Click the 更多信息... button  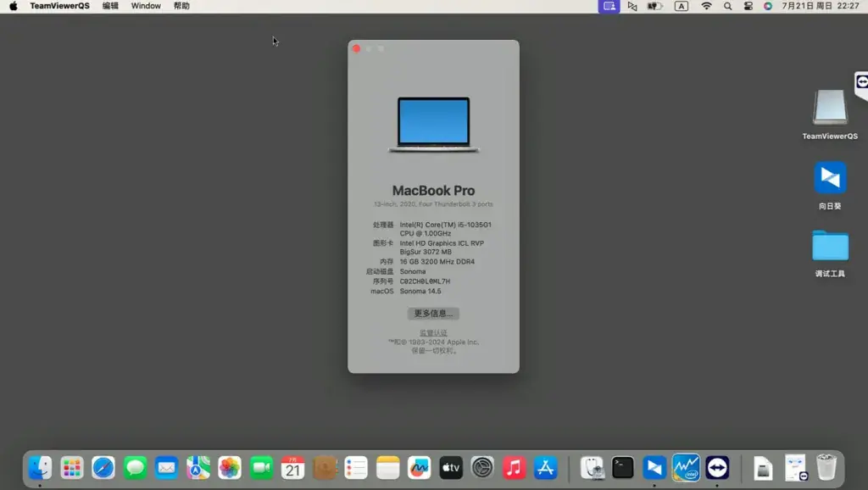pyautogui.click(x=433, y=314)
